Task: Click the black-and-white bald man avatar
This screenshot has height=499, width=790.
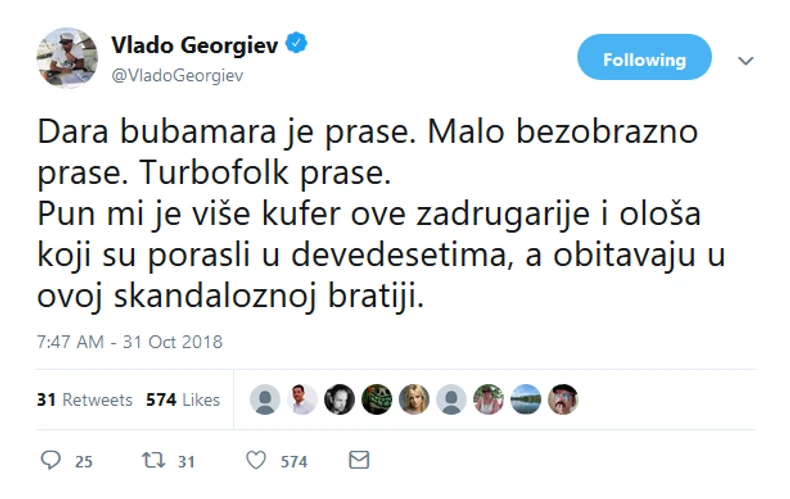Action: (339, 399)
